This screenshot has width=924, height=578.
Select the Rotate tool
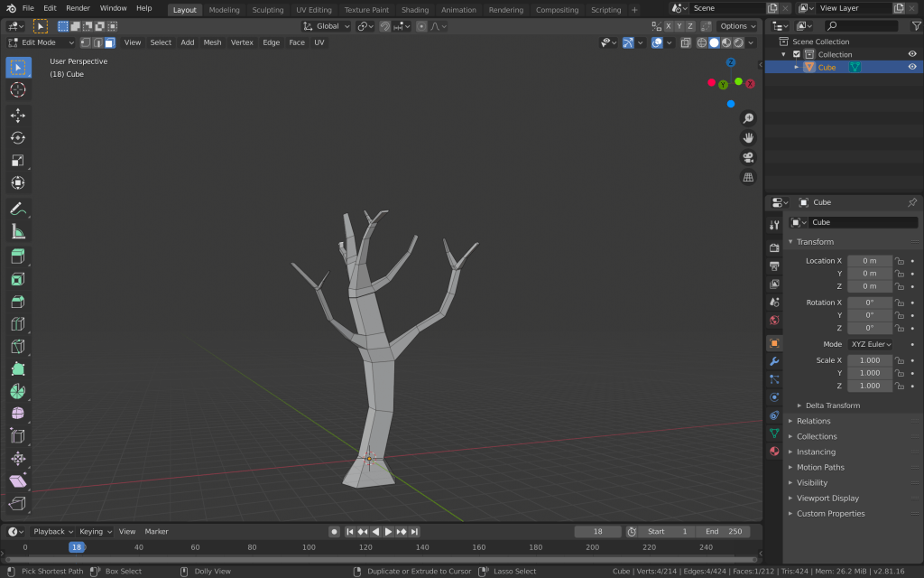(18, 137)
